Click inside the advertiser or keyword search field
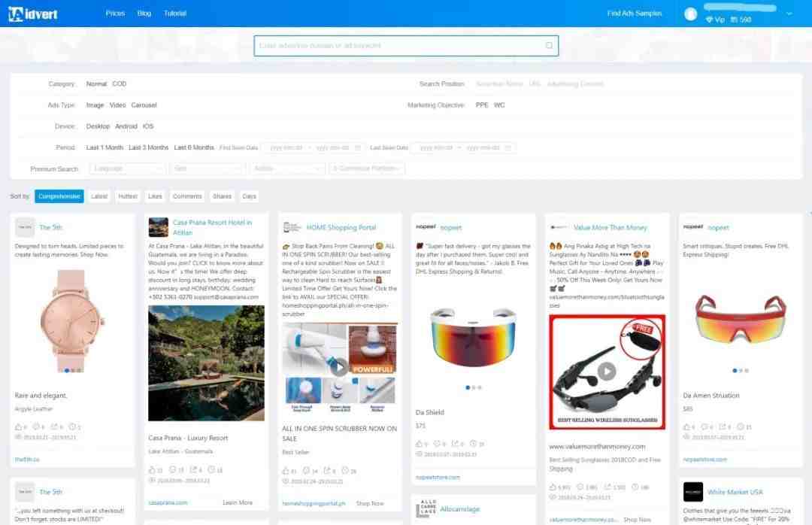The width and height of the screenshot is (812, 525). click(406, 46)
